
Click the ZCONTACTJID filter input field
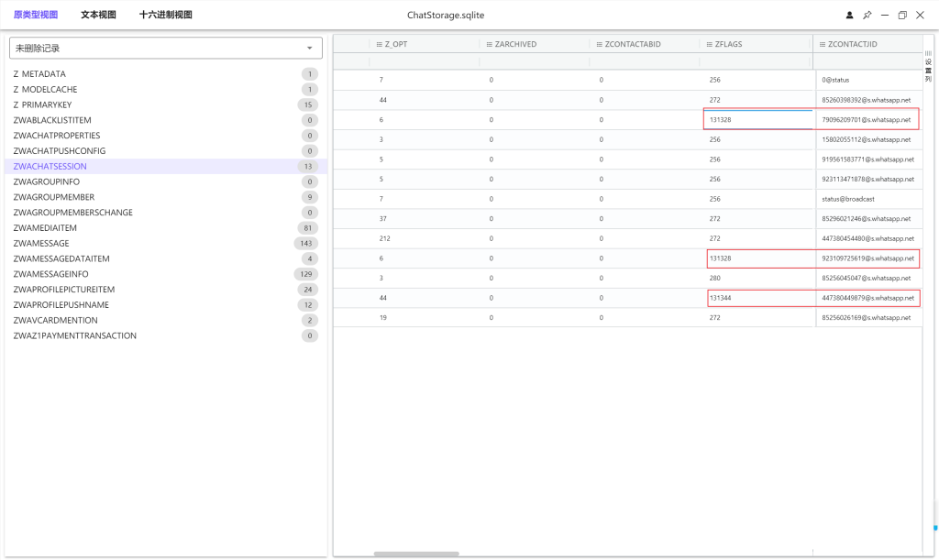(867, 61)
